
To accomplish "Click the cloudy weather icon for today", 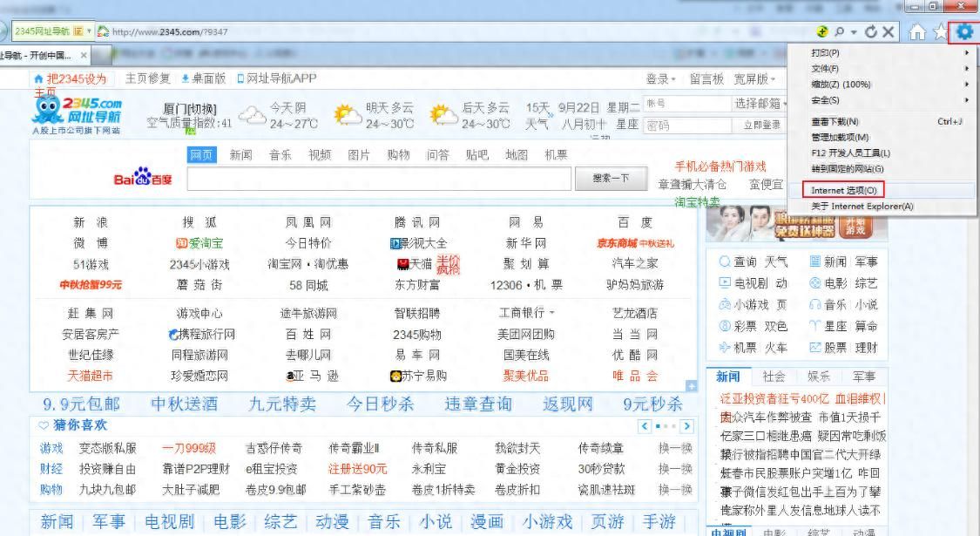I will point(253,115).
